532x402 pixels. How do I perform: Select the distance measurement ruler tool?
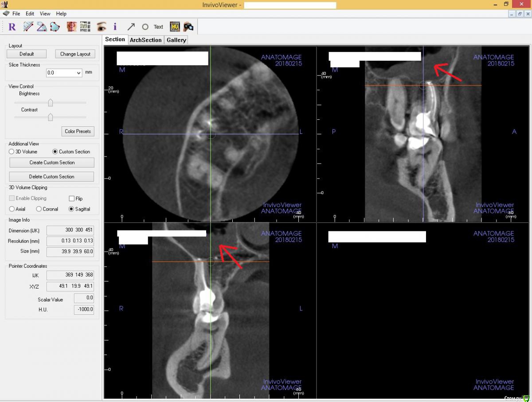click(28, 27)
